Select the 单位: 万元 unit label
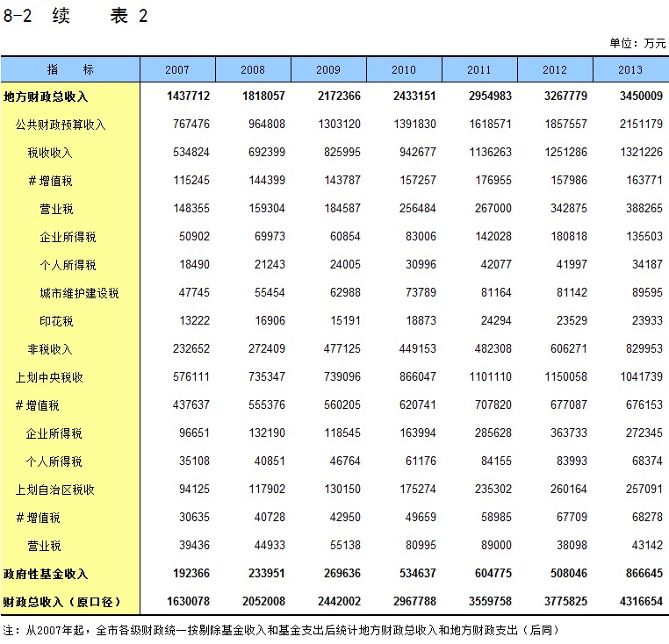 (637, 43)
